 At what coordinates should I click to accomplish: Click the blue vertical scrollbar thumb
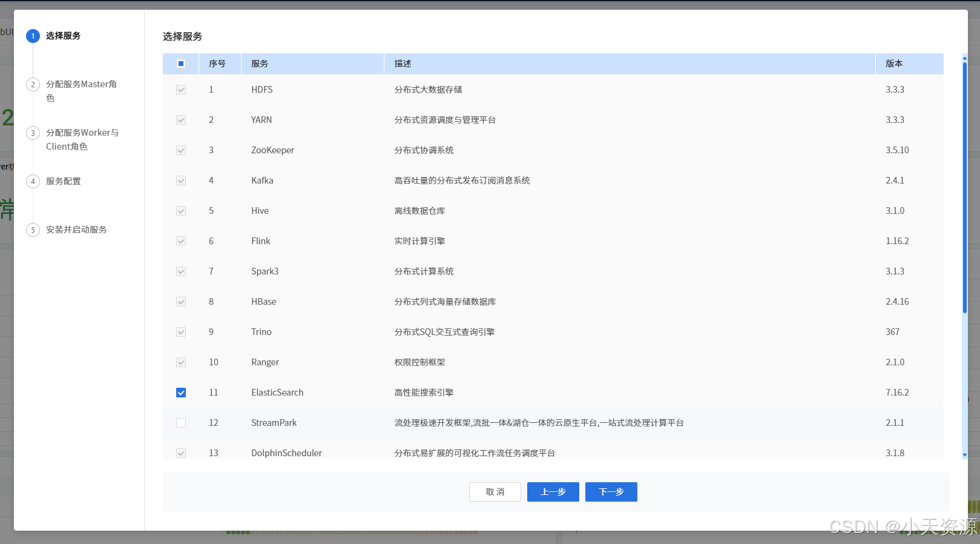(965, 188)
